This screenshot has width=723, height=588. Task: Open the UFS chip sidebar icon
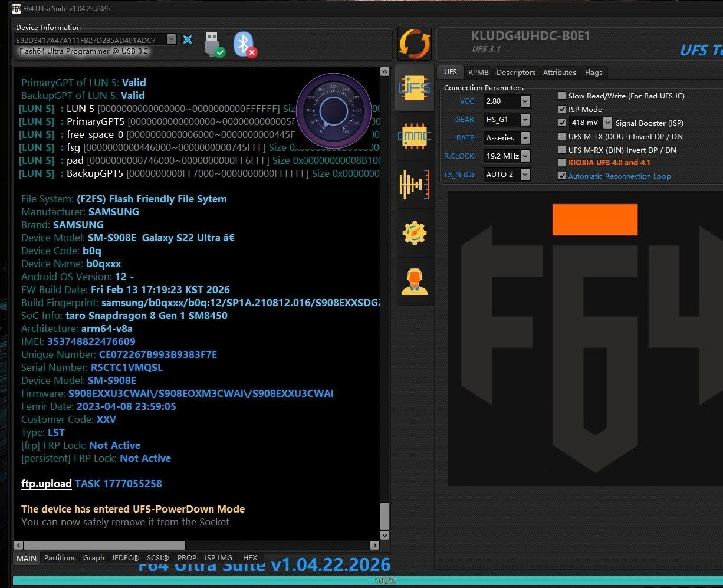[x=415, y=88]
